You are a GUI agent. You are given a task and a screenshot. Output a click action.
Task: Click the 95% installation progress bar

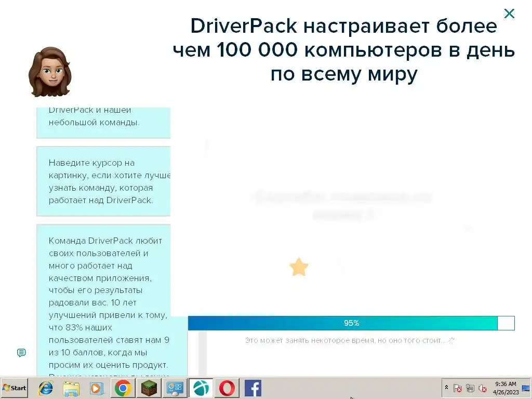click(351, 323)
